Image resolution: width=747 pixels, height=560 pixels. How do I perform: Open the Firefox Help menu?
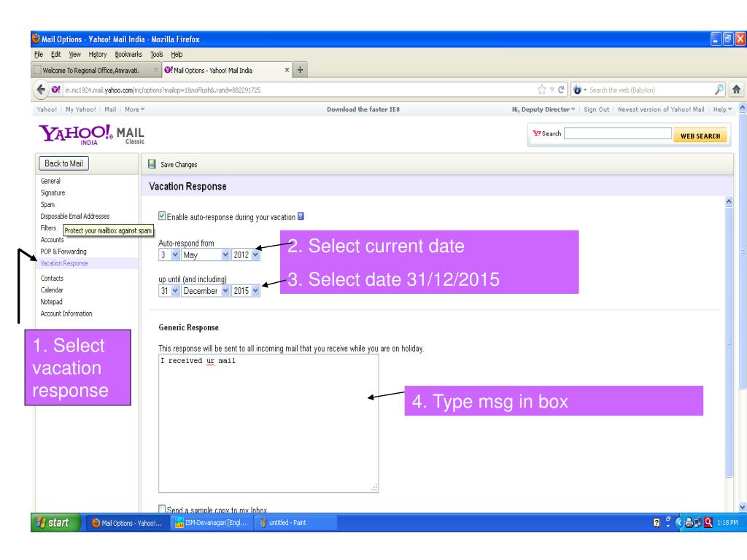pos(177,54)
